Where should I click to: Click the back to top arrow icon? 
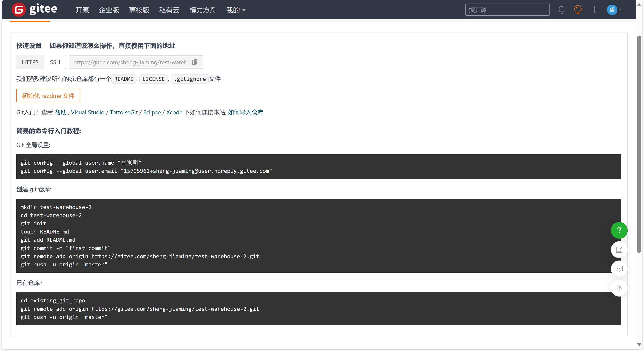[x=619, y=288]
